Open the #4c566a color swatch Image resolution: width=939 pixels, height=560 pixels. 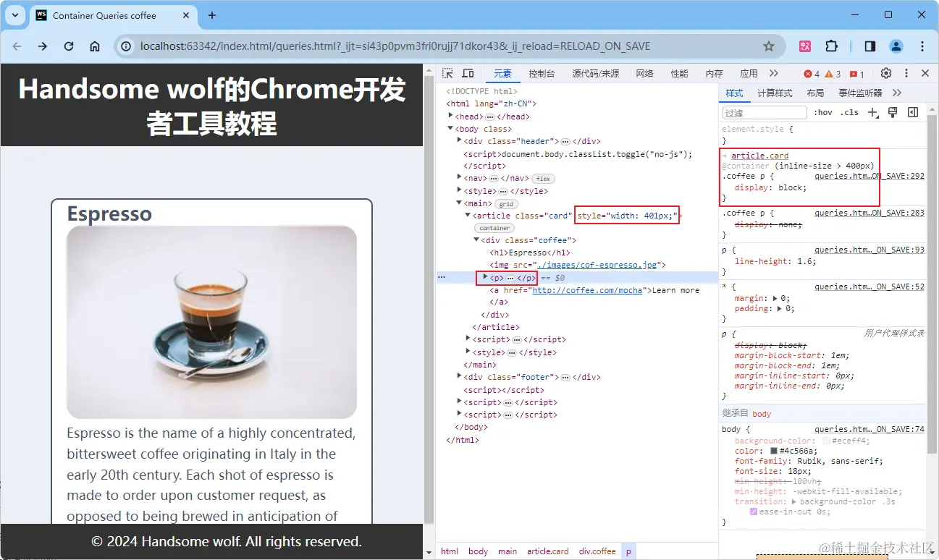coord(774,451)
